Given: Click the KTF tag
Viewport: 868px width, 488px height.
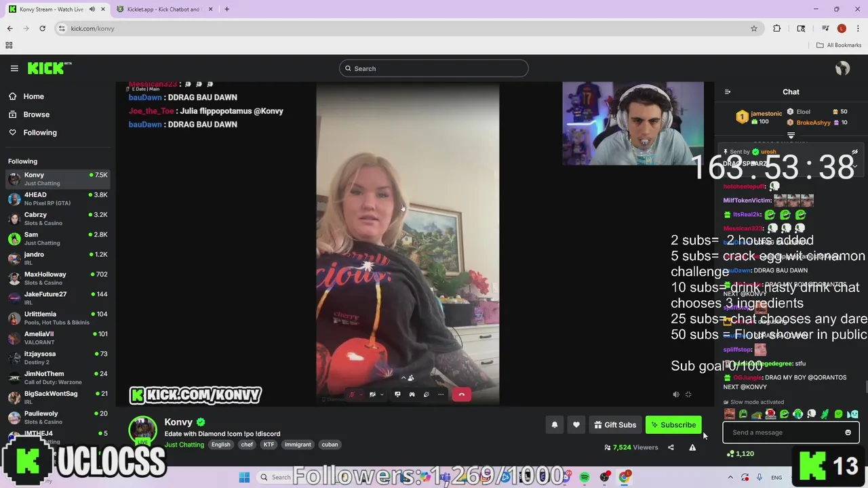Looking at the screenshot, I should point(269,445).
